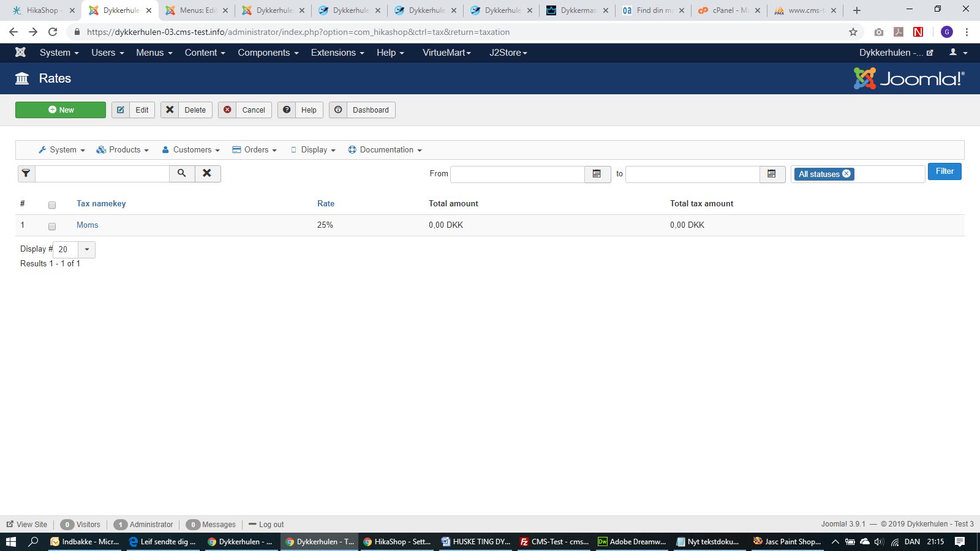Reload the page in the browser
Viewport: 980px width, 551px height.
tap(53, 32)
